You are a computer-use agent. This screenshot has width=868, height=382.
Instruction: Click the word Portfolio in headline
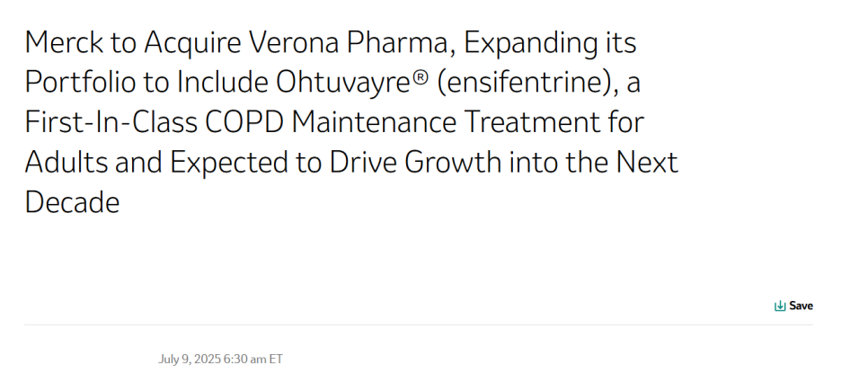(80, 82)
